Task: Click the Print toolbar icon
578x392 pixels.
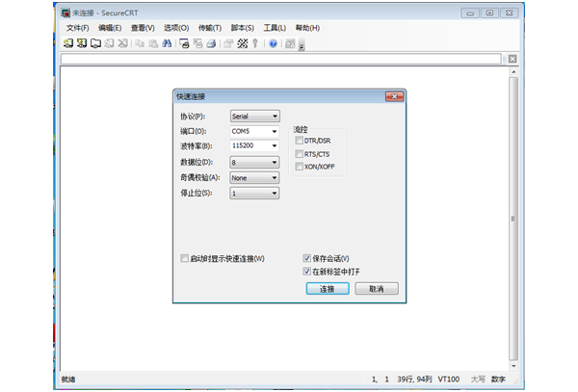Action: tap(183, 44)
